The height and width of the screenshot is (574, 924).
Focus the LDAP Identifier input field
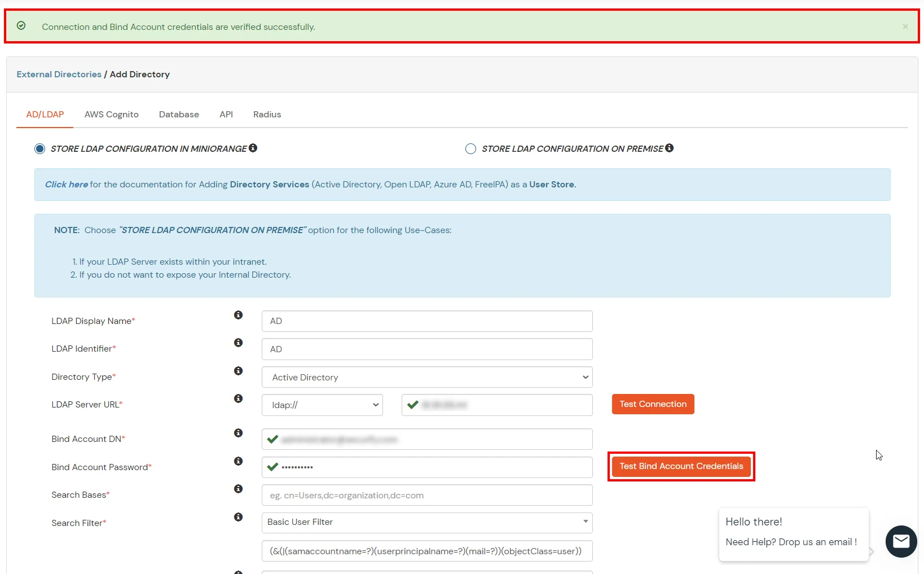[x=427, y=349]
